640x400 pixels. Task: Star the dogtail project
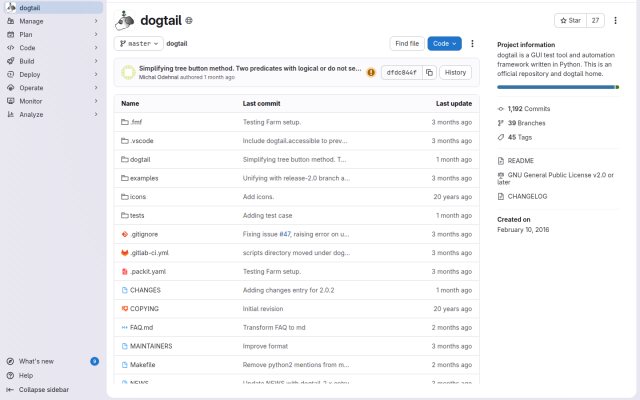pos(570,20)
